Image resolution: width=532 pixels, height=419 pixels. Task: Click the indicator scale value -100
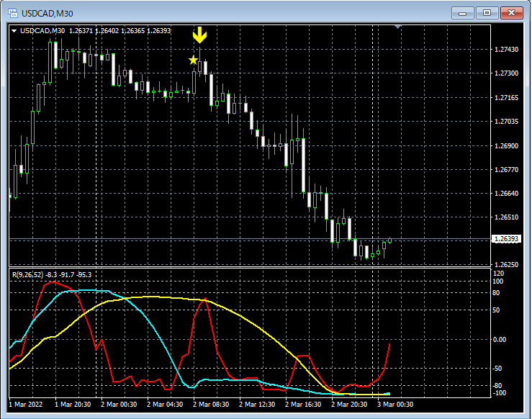click(x=499, y=393)
